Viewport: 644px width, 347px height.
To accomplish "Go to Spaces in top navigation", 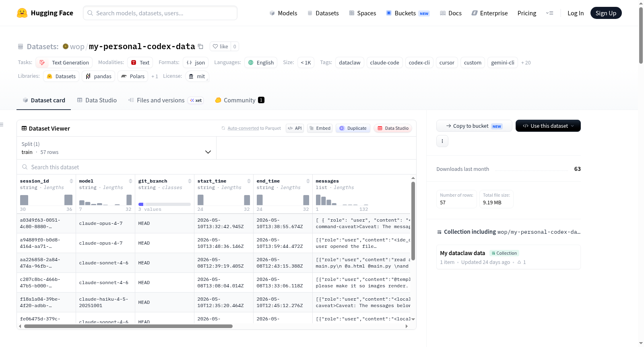I will 363,13.
